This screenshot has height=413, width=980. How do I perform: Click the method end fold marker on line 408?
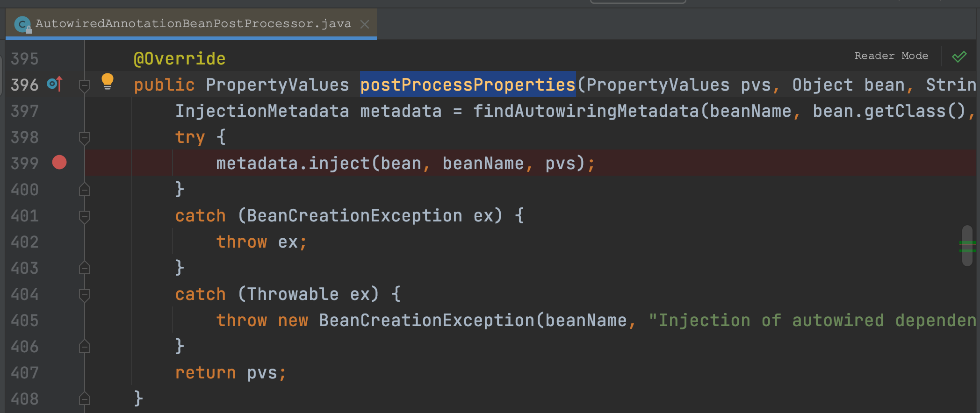[x=85, y=399]
